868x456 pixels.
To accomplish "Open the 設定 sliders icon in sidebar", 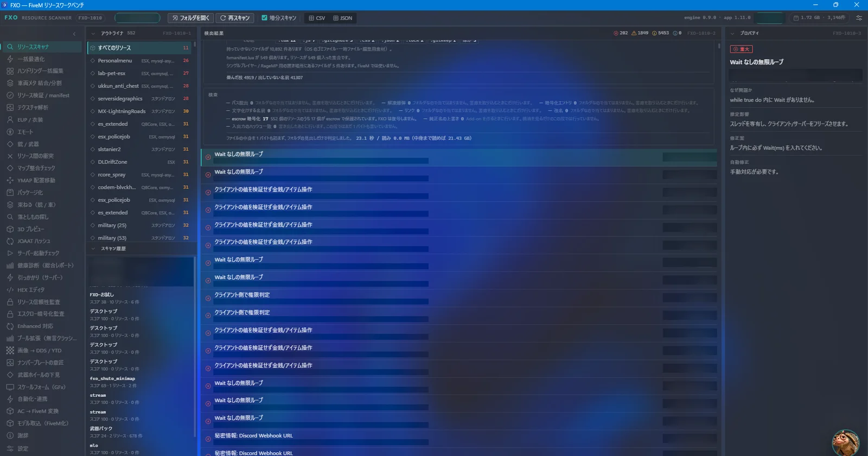I will coord(10,448).
